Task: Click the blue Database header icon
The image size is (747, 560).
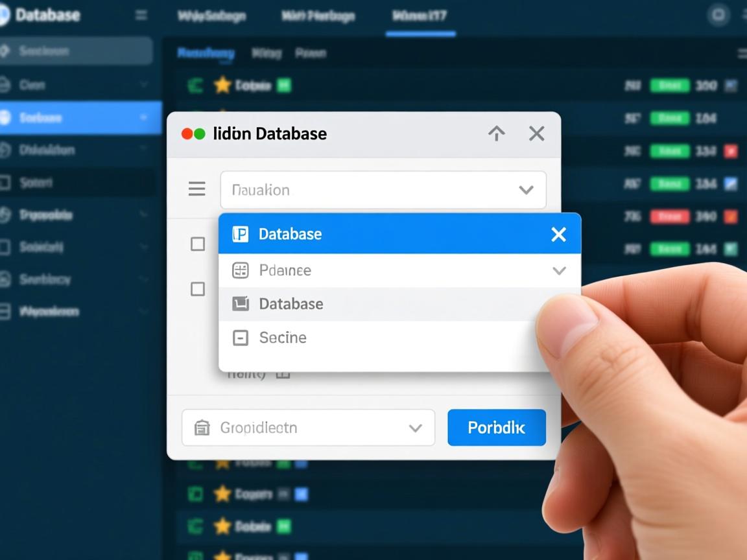Action: coord(241,234)
